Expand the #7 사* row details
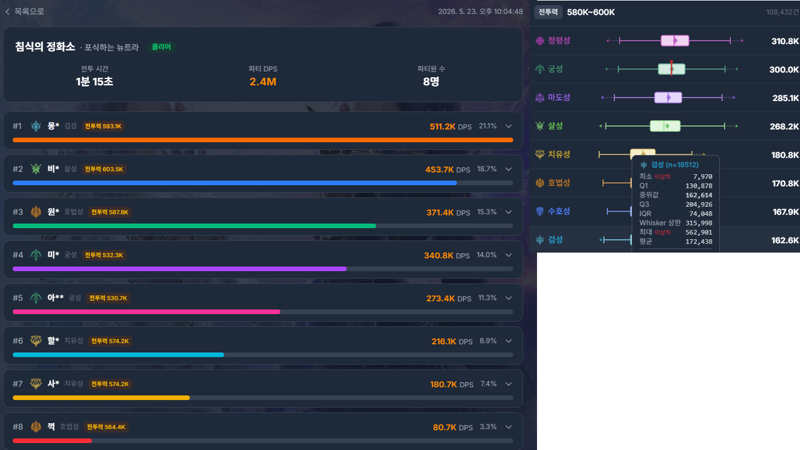 coord(509,383)
